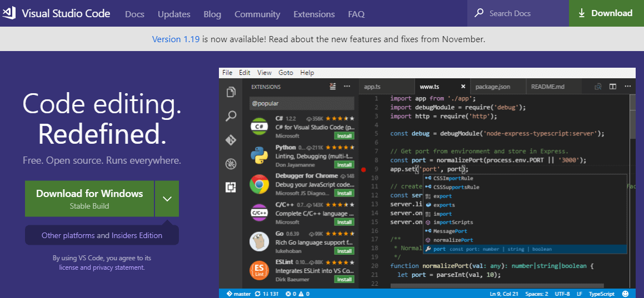Open the Debug icon in activity bar

click(231, 164)
